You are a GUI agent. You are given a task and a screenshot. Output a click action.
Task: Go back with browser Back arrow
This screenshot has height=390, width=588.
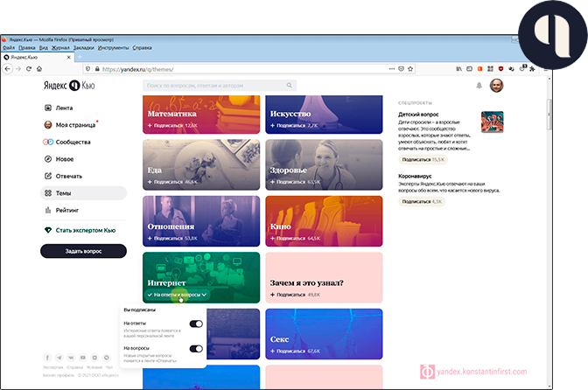point(8,69)
